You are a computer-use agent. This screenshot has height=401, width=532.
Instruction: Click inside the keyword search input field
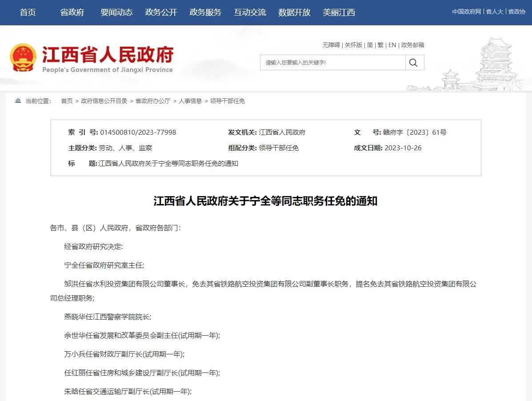click(x=332, y=63)
